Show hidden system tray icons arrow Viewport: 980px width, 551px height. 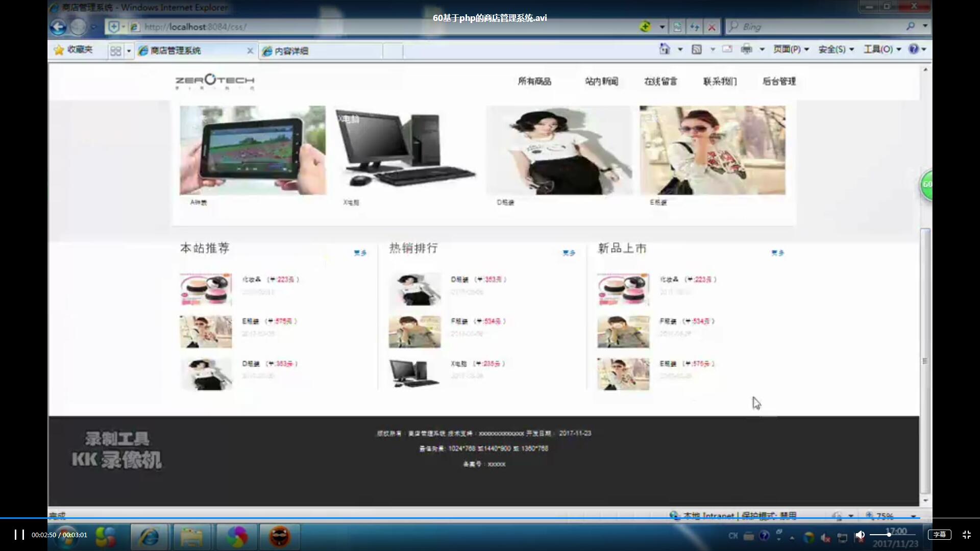click(792, 537)
